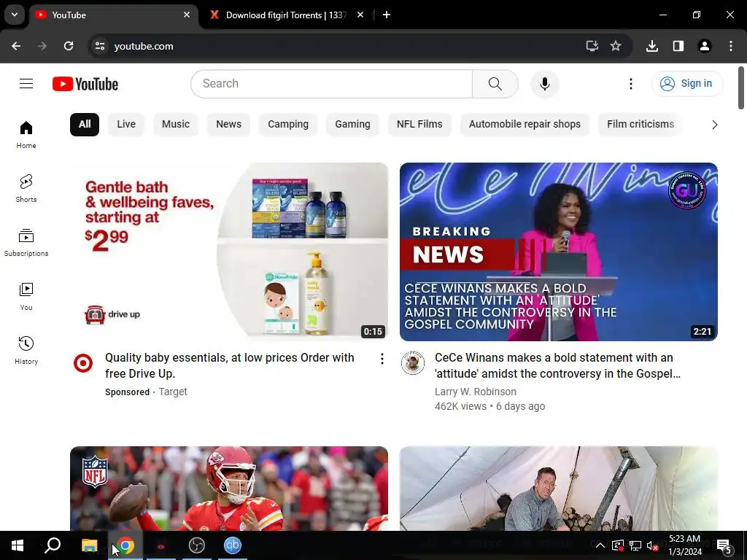The image size is (747, 560).
Task: Show more category chips with right arrow
Action: click(714, 125)
